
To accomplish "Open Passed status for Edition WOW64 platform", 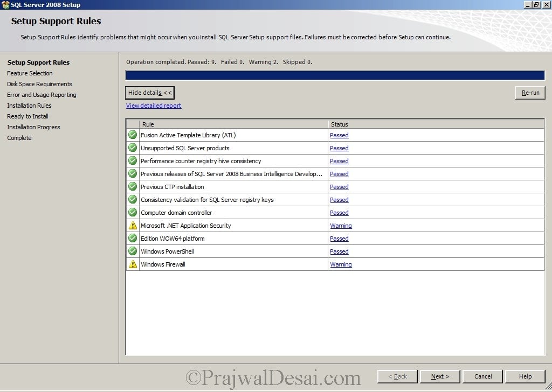I will [x=339, y=239].
